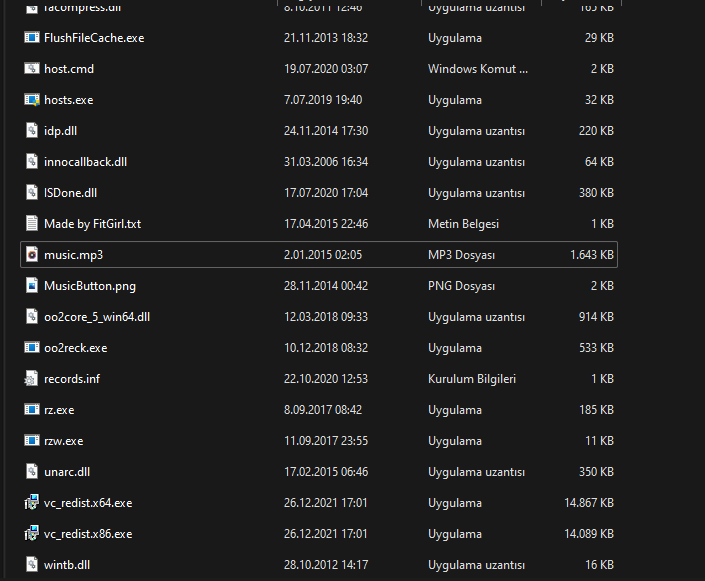Select the innocallback.dll file name
705x581 pixels.
click(x=85, y=162)
